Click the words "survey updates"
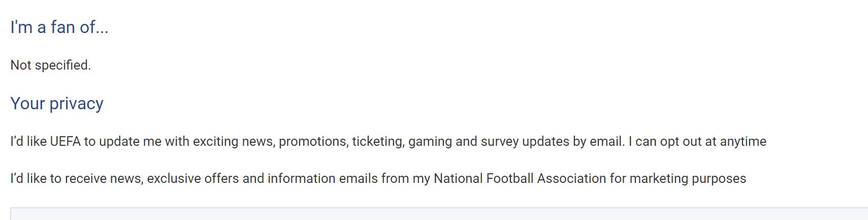 tap(525, 141)
